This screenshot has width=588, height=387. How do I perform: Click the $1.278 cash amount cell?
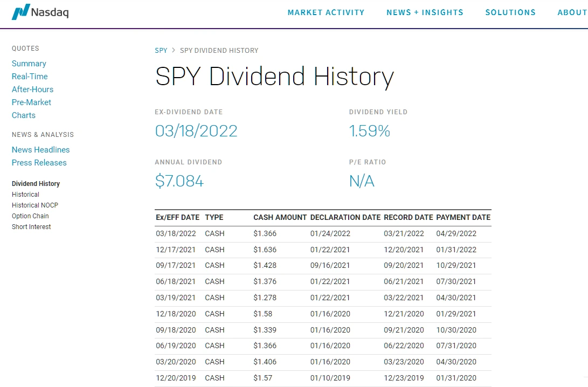[265, 298]
